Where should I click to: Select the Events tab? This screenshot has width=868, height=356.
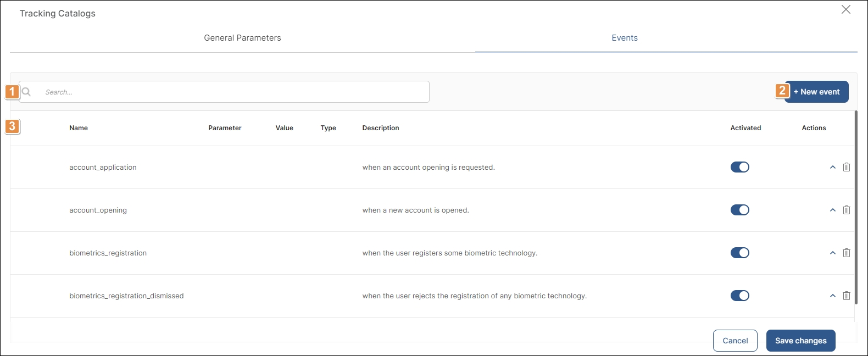(x=625, y=38)
